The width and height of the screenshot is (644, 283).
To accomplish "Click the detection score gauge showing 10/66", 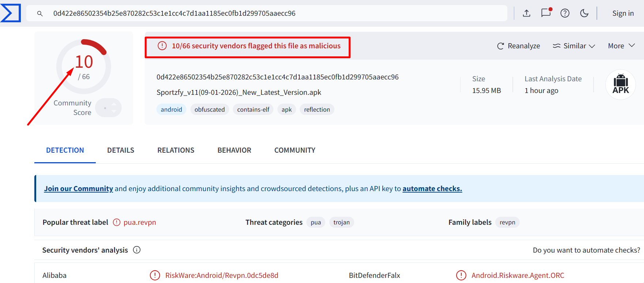I will click(x=84, y=67).
